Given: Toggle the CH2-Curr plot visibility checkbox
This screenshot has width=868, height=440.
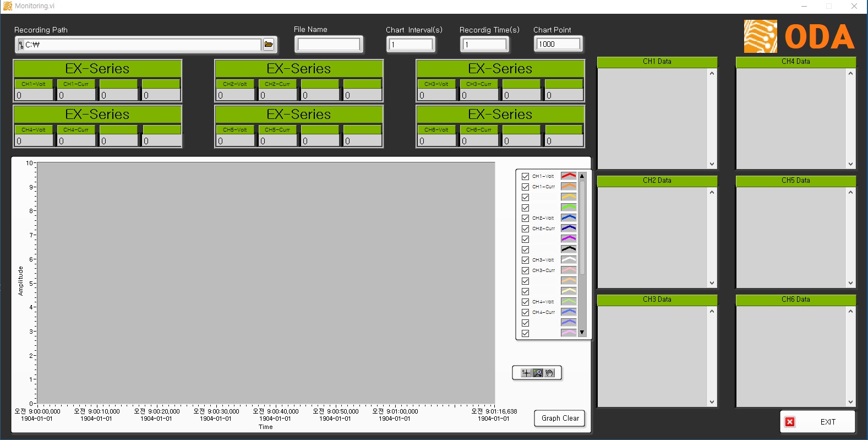Looking at the screenshot, I should coord(525,229).
